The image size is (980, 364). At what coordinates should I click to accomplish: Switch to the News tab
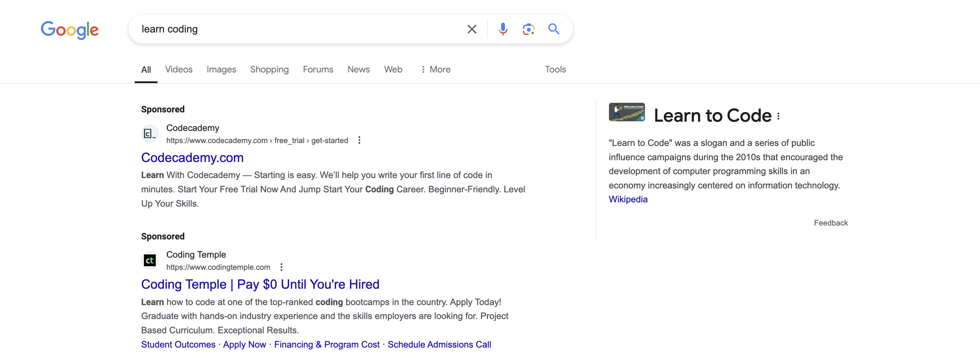(358, 70)
